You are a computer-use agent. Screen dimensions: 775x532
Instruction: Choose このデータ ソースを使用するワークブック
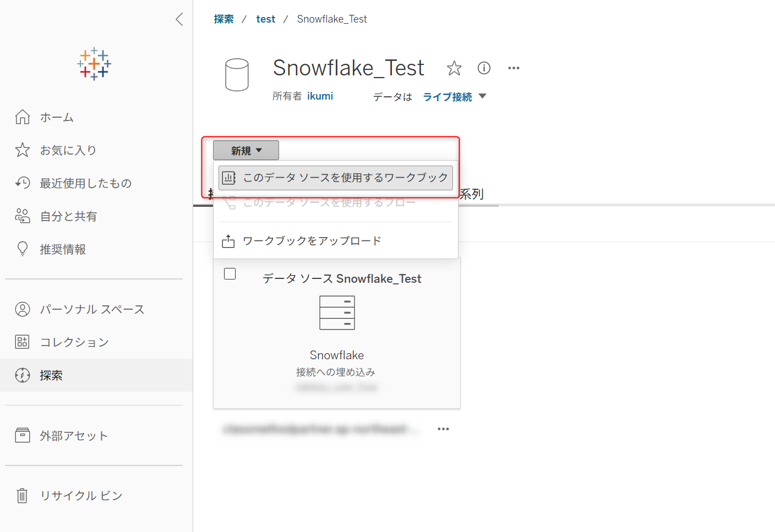pos(336,178)
